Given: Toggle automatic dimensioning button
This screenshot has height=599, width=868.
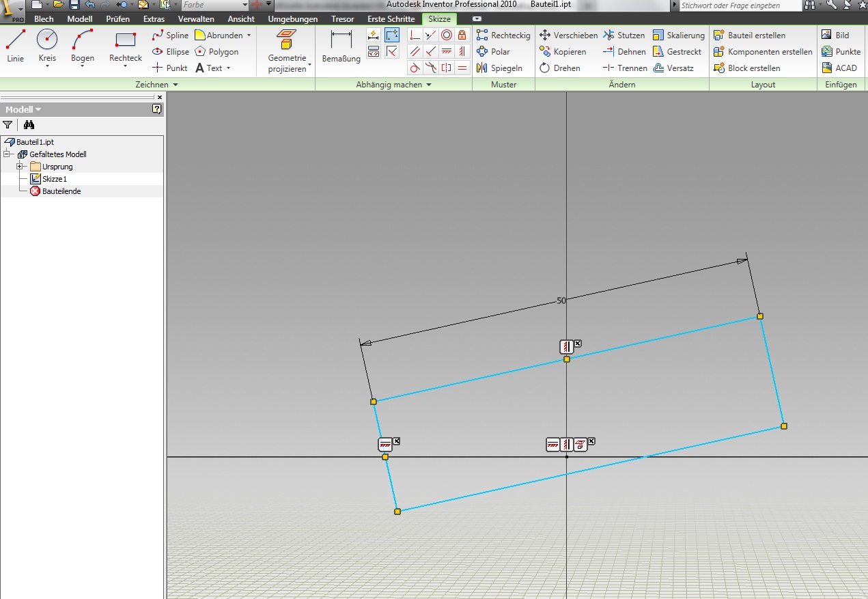Looking at the screenshot, I should (x=374, y=35).
